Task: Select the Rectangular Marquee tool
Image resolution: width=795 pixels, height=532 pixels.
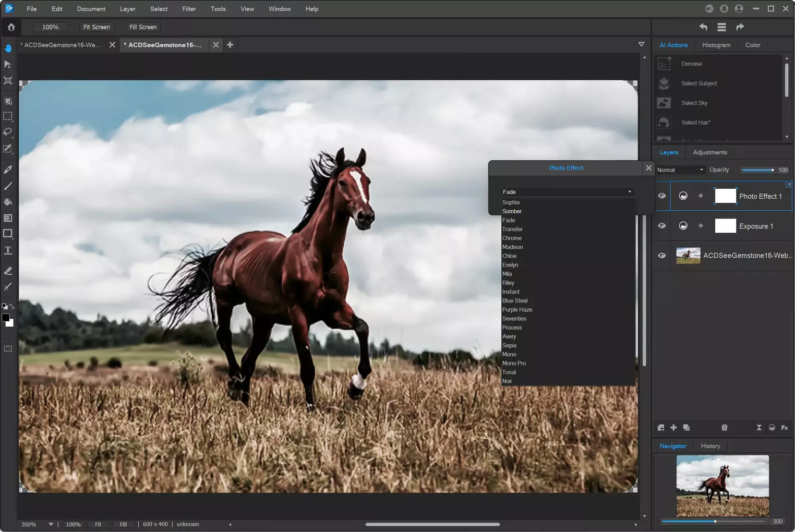Action: click(8, 116)
